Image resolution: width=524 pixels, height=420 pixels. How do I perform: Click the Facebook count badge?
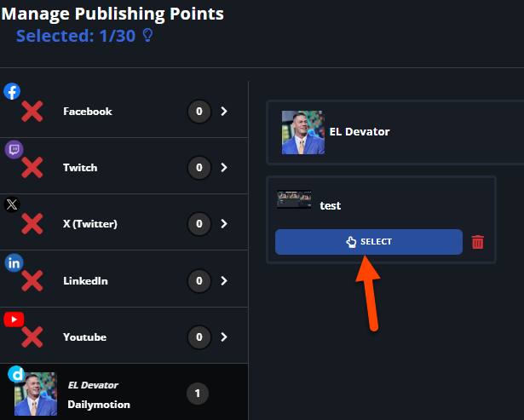(x=199, y=112)
